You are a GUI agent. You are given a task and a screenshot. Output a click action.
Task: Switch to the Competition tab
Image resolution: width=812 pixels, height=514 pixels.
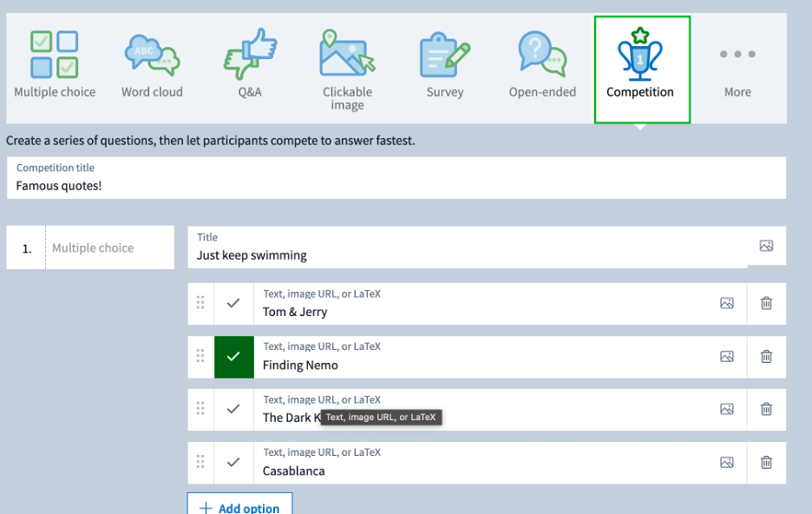[x=641, y=69]
